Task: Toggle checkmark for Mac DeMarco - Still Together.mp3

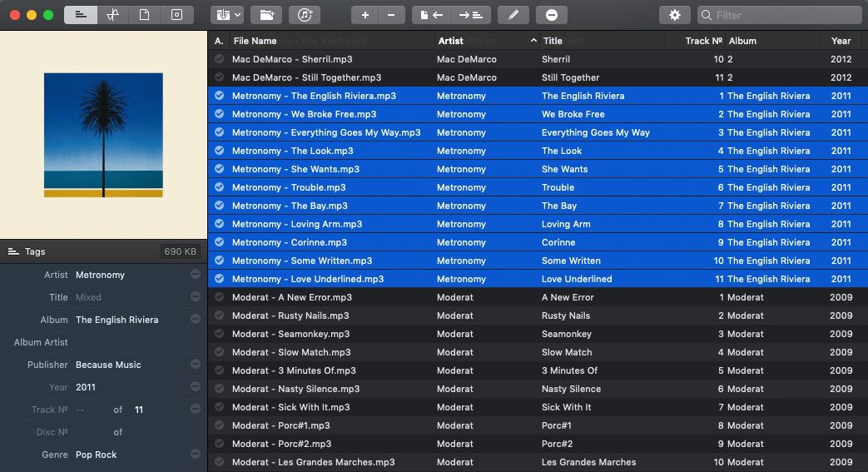Action: point(219,77)
